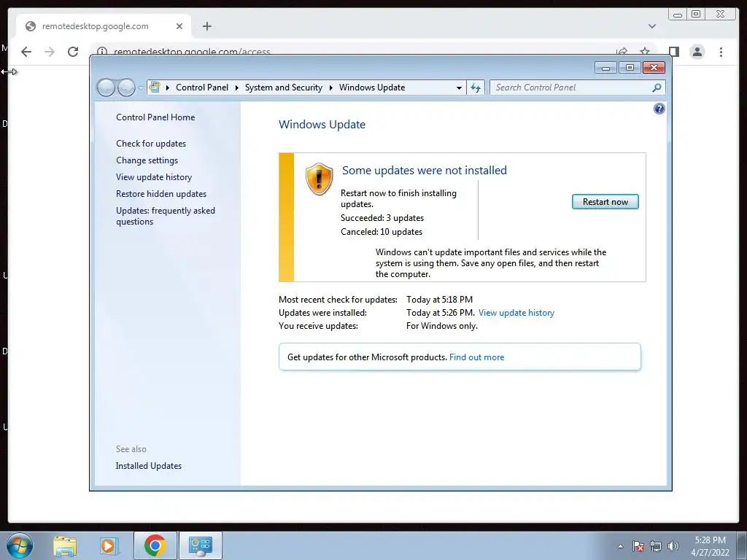Click the "Some updates were not installed" heading
The width and height of the screenshot is (747, 560).
click(x=424, y=171)
